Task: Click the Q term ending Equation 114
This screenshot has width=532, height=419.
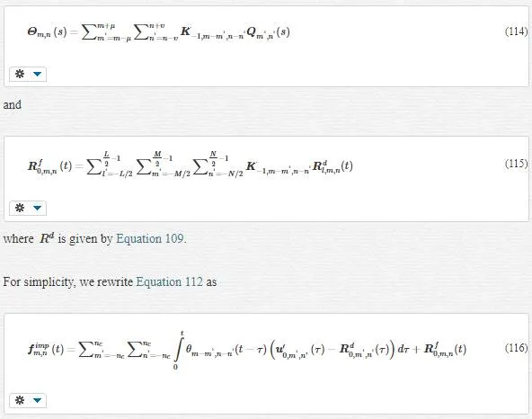Action: click(268, 33)
